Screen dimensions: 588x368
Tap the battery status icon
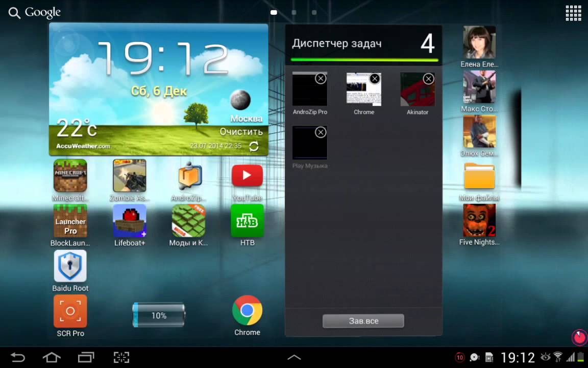point(581,357)
